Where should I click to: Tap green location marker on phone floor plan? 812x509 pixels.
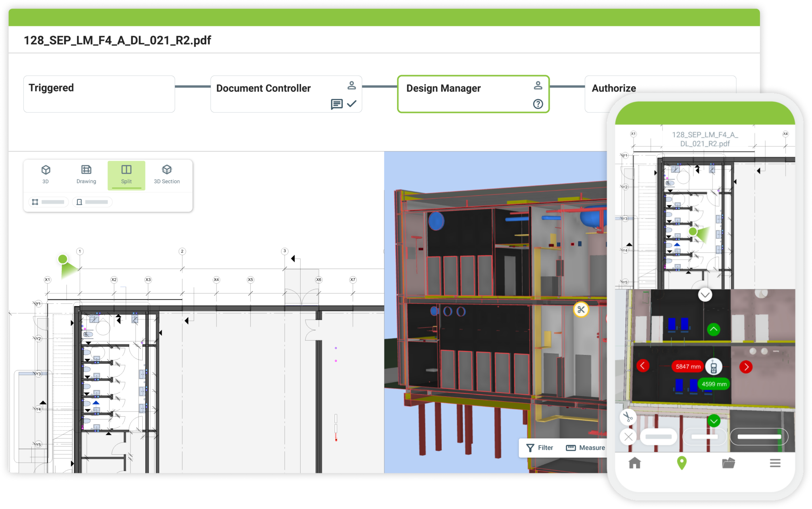click(x=693, y=231)
